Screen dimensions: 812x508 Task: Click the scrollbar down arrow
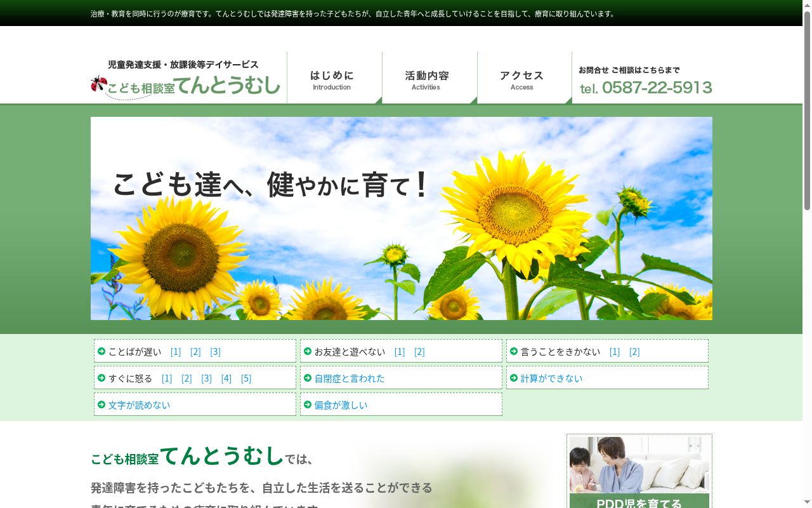coord(807,504)
